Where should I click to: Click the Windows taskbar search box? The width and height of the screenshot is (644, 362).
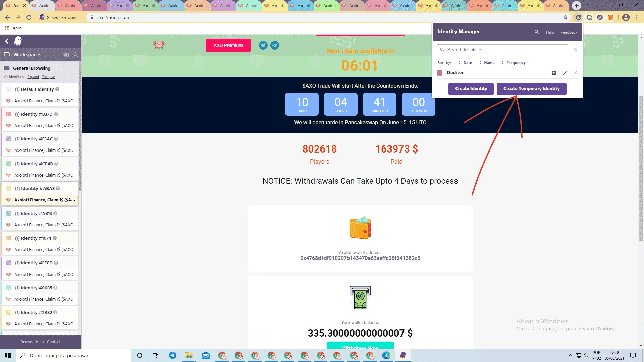coord(74,355)
